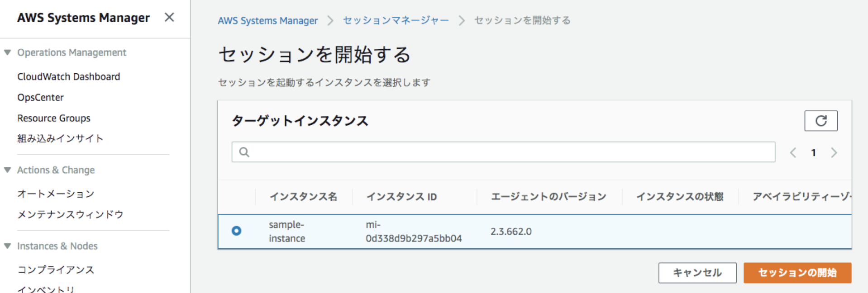Open Resource Groups
This screenshot has width=868, height=293.
[x=54, y=118]
